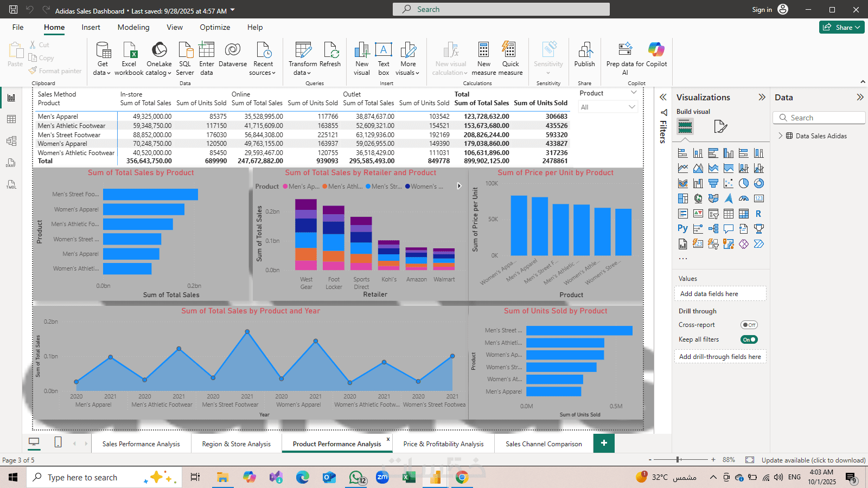Show more legend items in Retailer chart
868x488 pixels.
click(x=459, y=186)
